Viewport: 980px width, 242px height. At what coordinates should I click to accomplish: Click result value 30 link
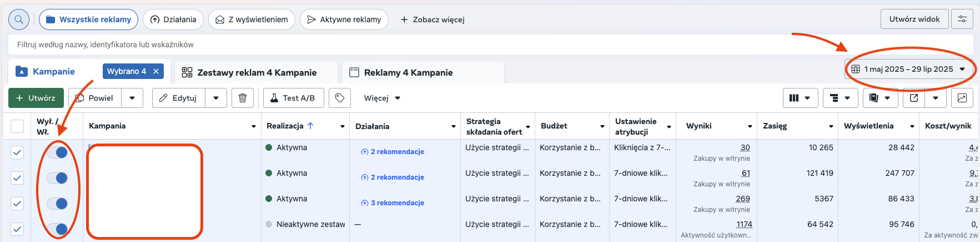[x=745, y=147]
